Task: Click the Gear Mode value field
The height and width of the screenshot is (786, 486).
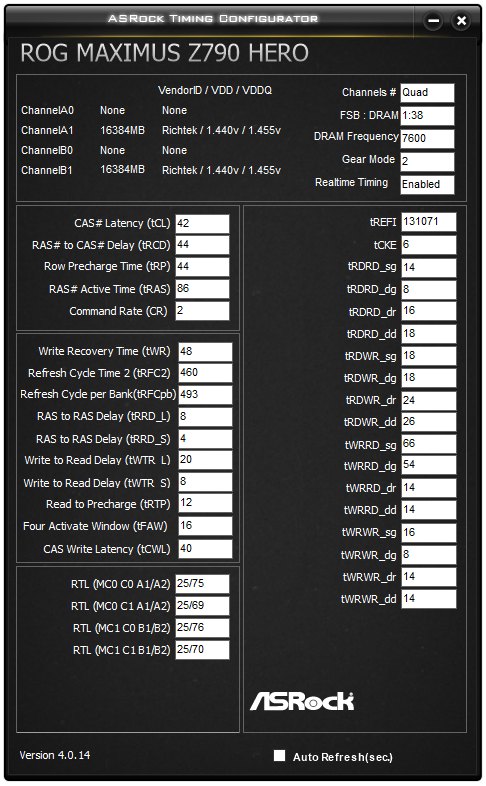Action: tap(427, 161)
